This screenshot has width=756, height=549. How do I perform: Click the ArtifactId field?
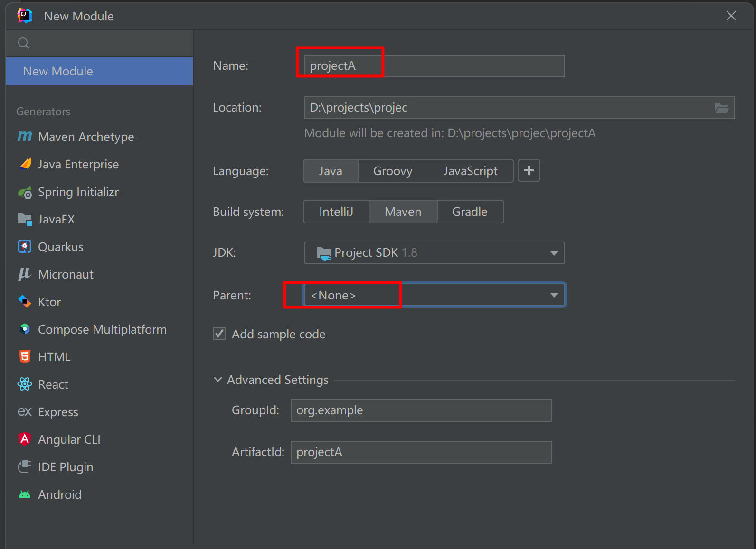pos(421,452)
